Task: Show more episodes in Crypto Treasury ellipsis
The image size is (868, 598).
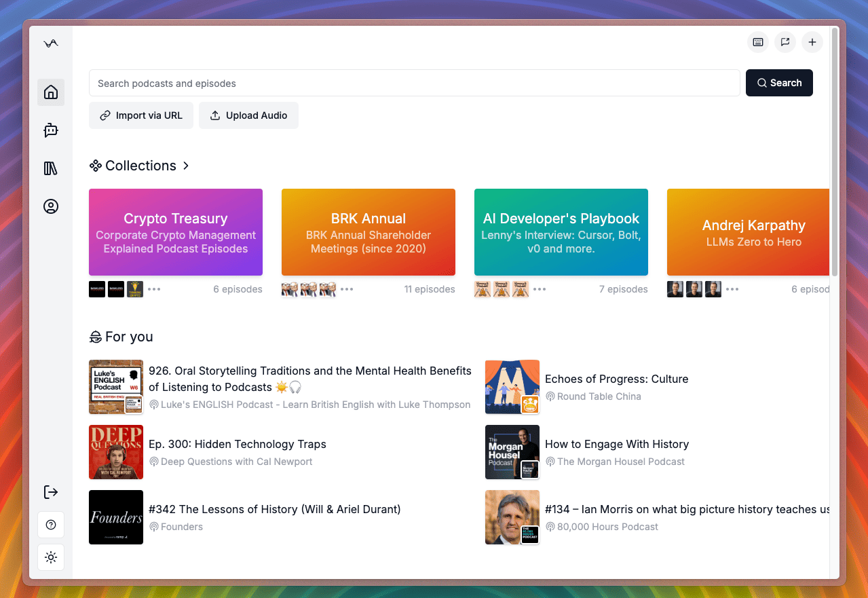Action: pyautogui.click(x=154, y=289)
